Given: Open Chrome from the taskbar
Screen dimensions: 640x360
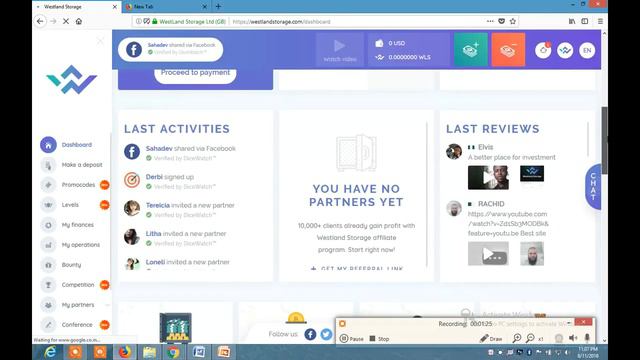Looking at the screenshot, I should (173, 352).
